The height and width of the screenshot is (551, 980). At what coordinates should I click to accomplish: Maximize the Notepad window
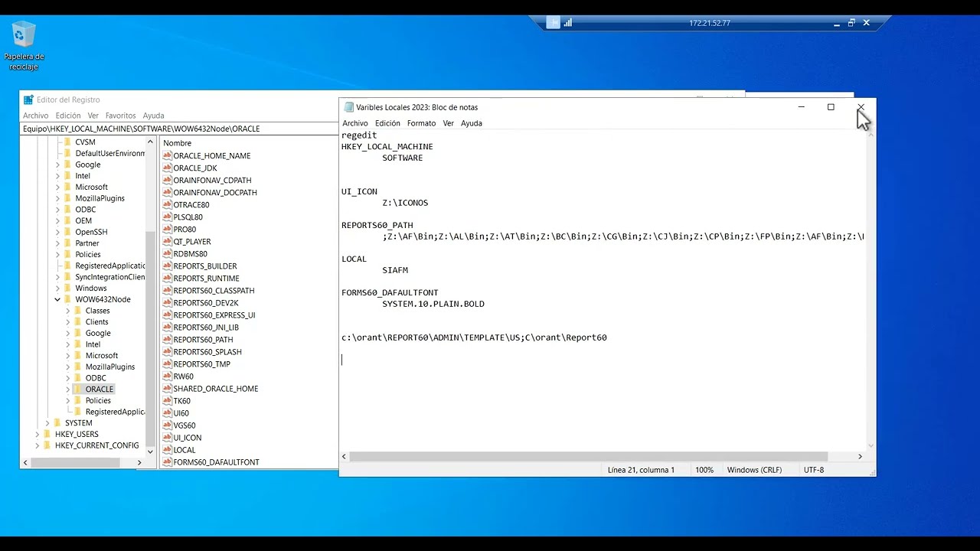[831, 107]
